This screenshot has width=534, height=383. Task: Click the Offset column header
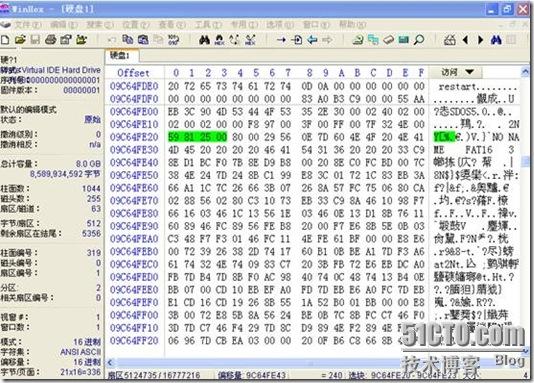(133, 73)
